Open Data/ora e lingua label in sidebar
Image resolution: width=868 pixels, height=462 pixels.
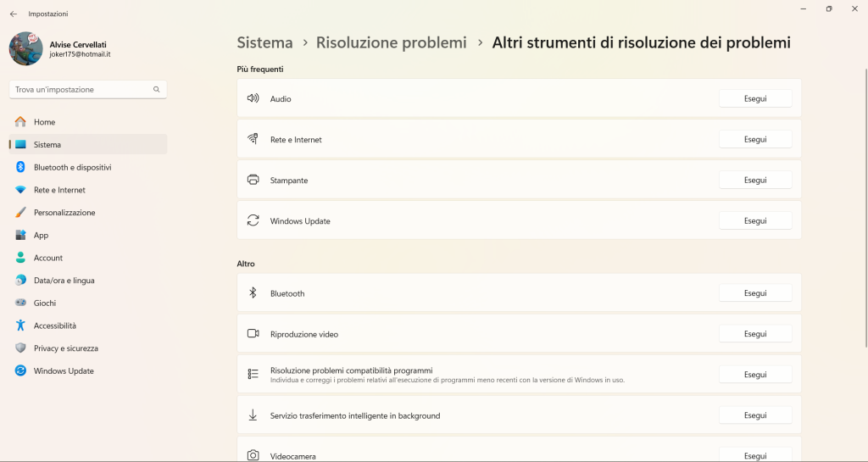(x=64, y=281)
